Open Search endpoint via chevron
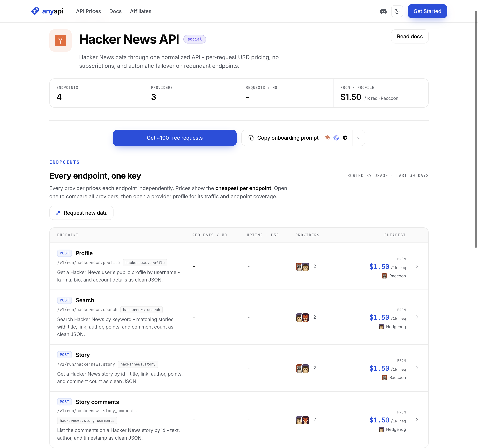The height and width of the screenshot is (448, 478). pos(417,317)
